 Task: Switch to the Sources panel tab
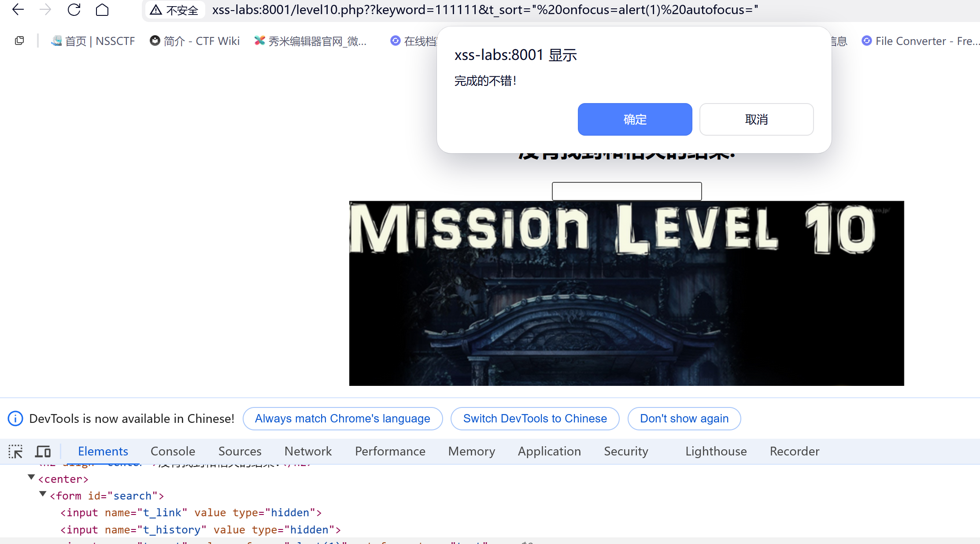[x=240, y=451]
